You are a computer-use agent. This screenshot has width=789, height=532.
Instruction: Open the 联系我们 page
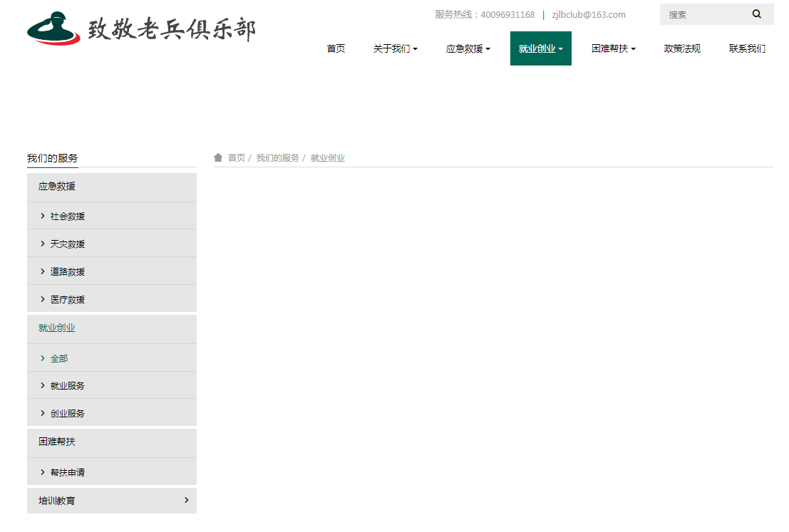pyautogui.click(x=747, y=48)
